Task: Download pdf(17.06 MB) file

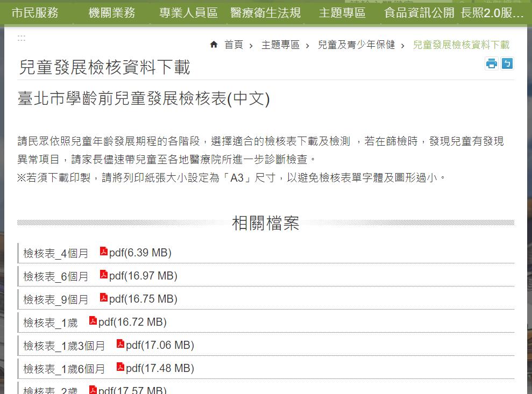Action: coord(160,345)
